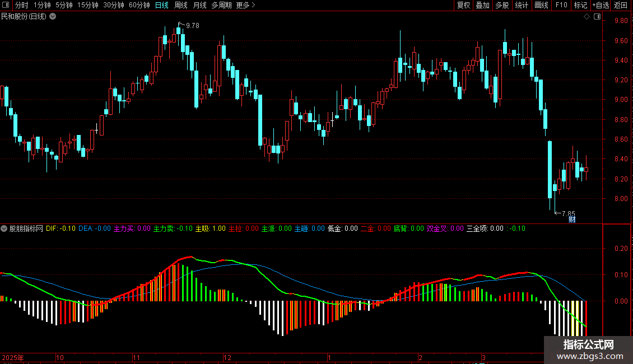Screen dimensions: 633x364
Task: Expand the 股朋指标网 indicator dropdown arrow
Action: click(4, 228)
